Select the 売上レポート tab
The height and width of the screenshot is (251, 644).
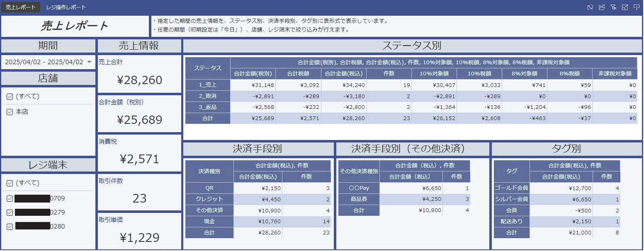[x=21, y=7]
